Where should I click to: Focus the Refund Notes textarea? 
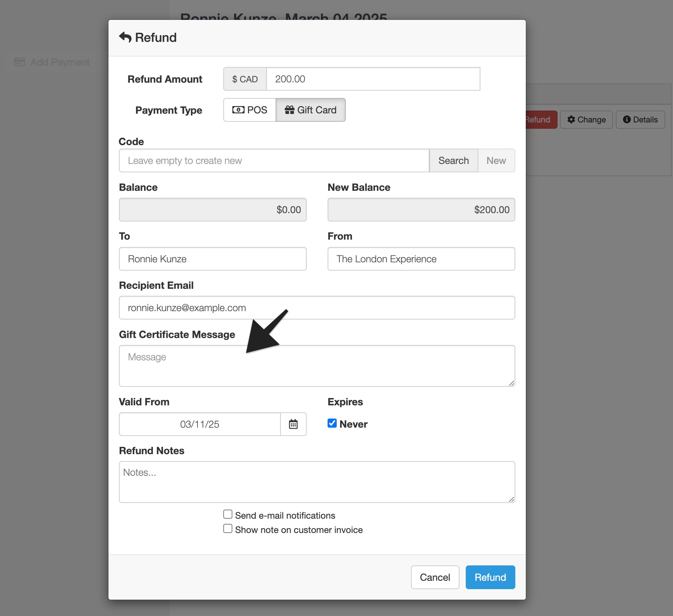[317, 482]
